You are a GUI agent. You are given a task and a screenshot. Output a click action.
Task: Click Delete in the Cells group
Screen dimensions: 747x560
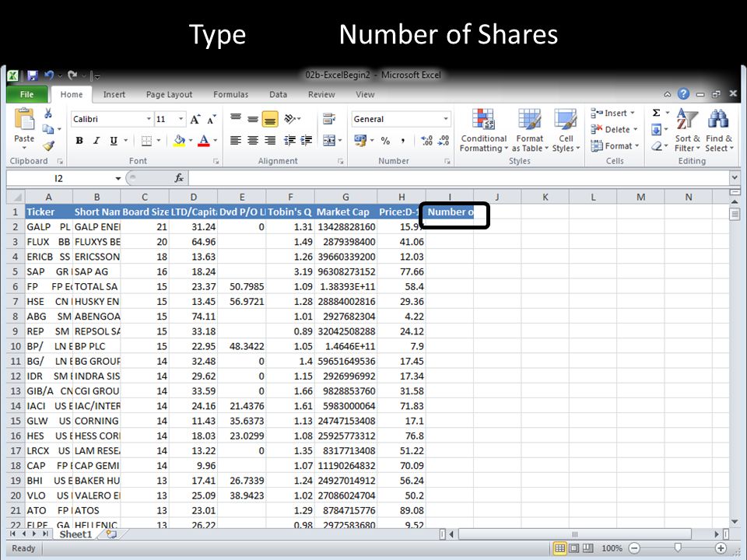pyautogui.click(x=614, y=129)
